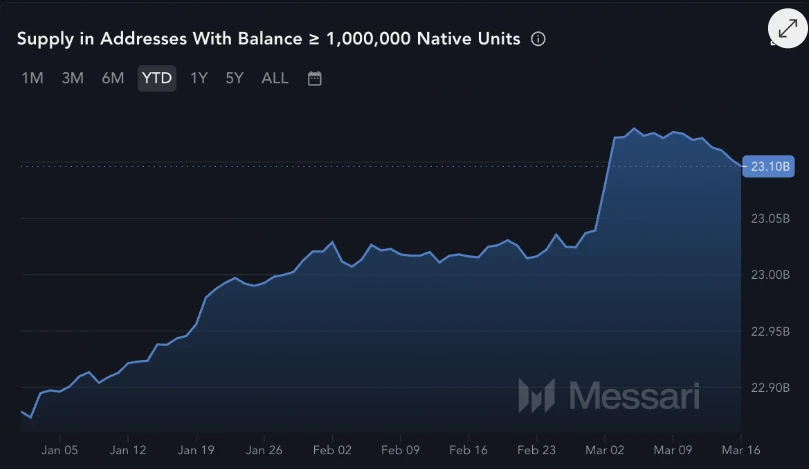Click the info icon beside the chart title
Screen dimensions: 809x469
(x=538, y=39)
